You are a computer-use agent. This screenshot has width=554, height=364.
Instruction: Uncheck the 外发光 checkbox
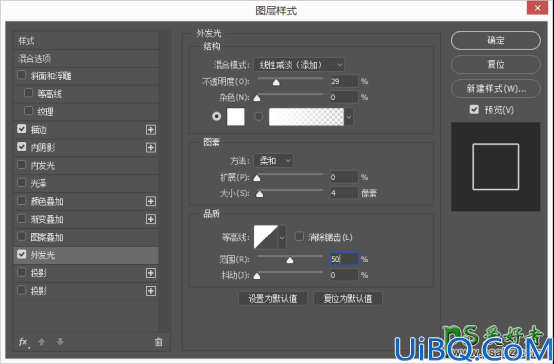pyautogui.click(x=22, y=254)
